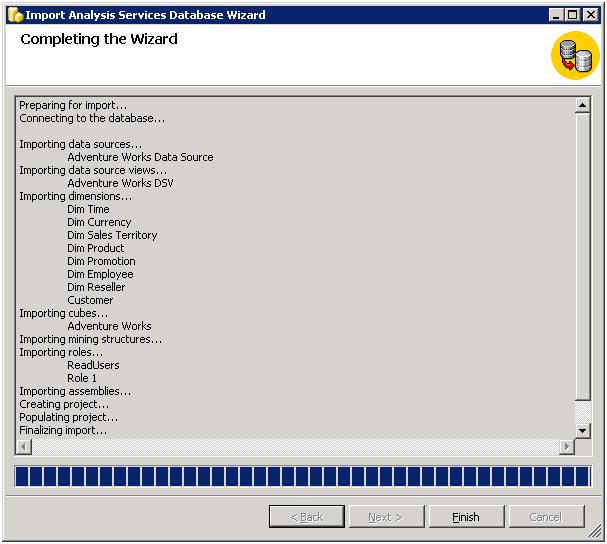
Task: Click the yellow database import icon
Action: point(576,56)
